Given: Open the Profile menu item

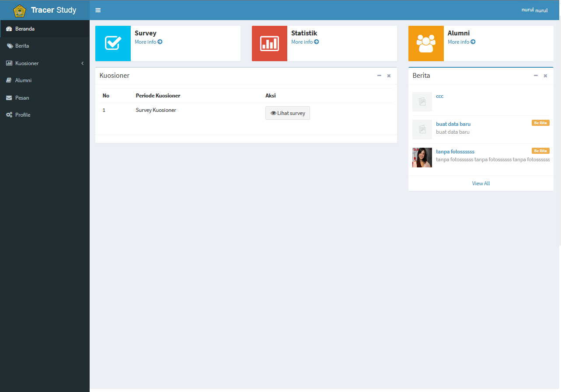Looking at the screenshot, I should (x=45, y=115).
